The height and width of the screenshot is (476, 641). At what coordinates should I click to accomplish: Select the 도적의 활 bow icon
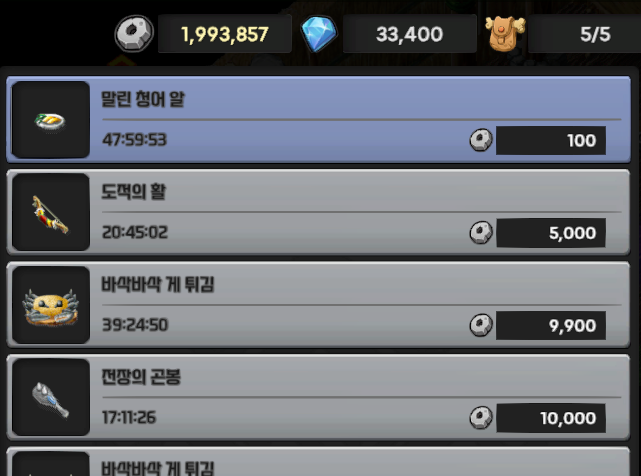(51, 212)
